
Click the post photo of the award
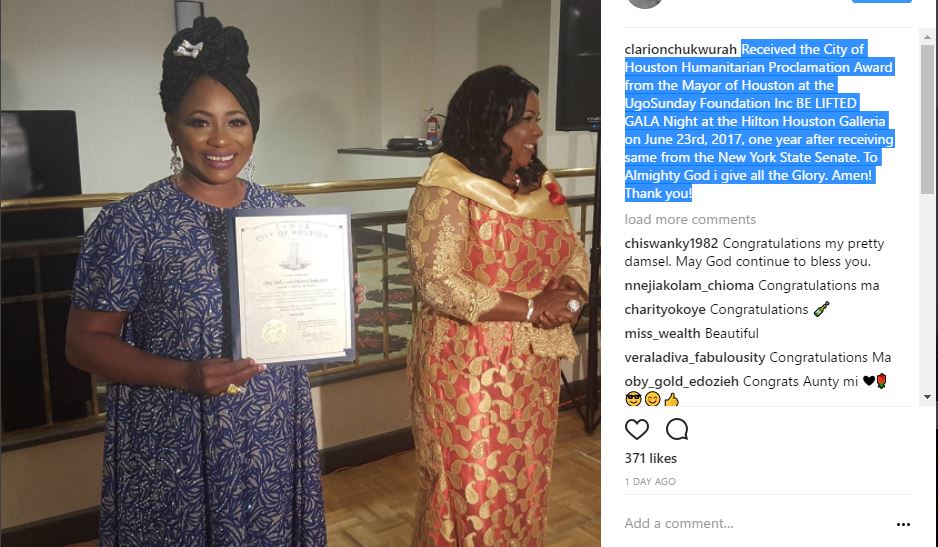pos(300,274)
